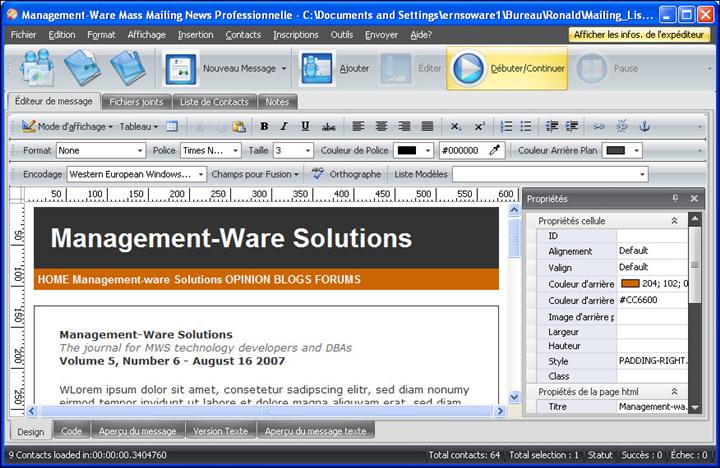Apply superscript formatting
720x468 pixels.
(480, 126)
